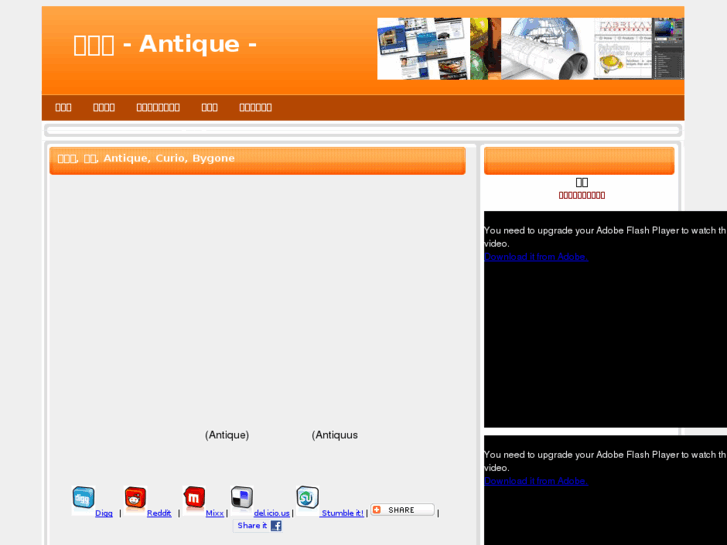Click the red link under the sidebar heading
Image resolution: width=727 pixels, height=545 pixels.
[582, 195]
